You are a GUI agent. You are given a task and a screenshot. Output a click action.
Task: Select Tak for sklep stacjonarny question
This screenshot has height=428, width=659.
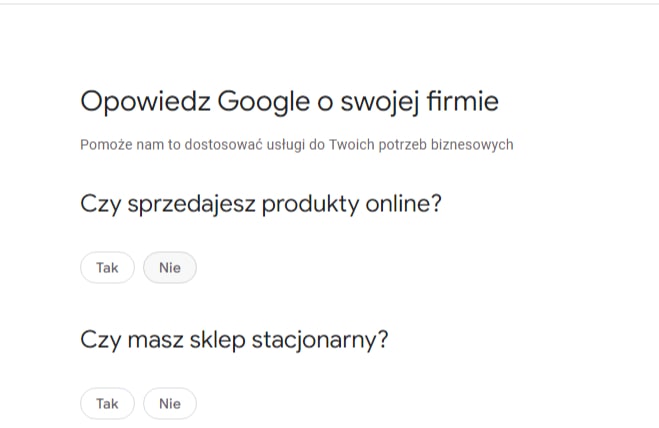pyautogui.click(x=107, y=404)
